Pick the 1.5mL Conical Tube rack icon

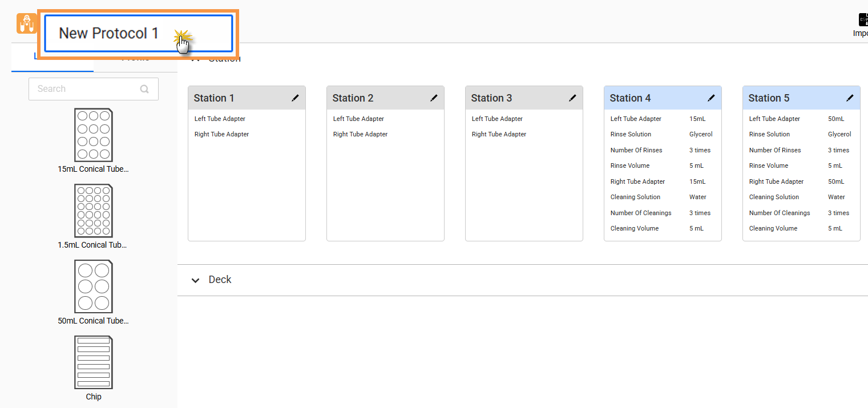point(94,211)
